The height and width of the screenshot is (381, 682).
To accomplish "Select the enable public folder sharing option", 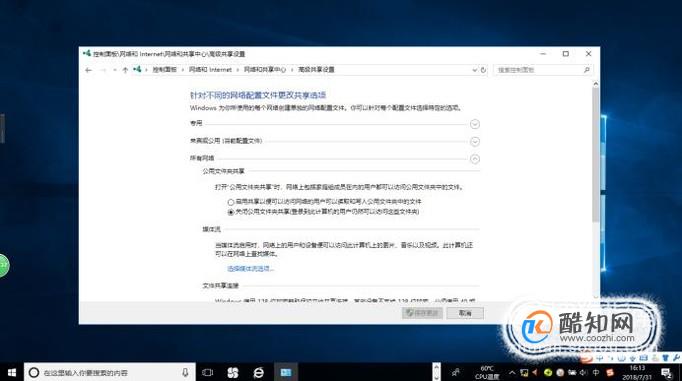I will pyautogui.click(x=231, y=202).
